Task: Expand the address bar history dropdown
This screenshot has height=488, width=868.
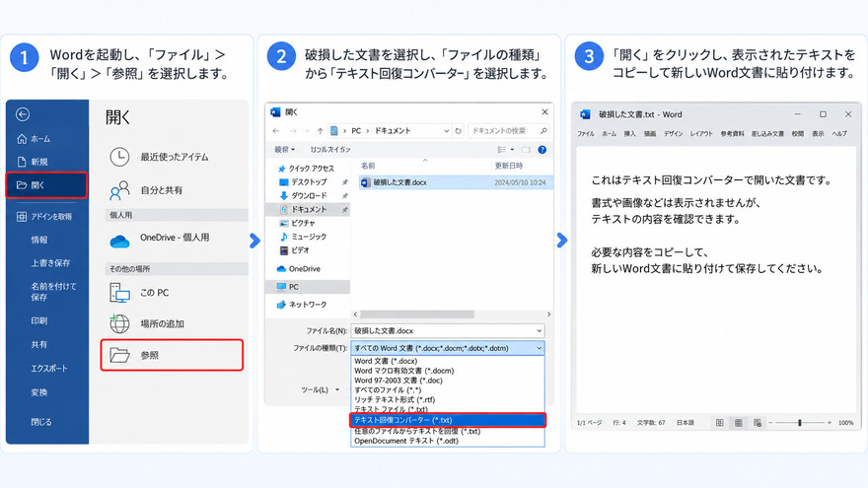Action: [x=446, y=131]
